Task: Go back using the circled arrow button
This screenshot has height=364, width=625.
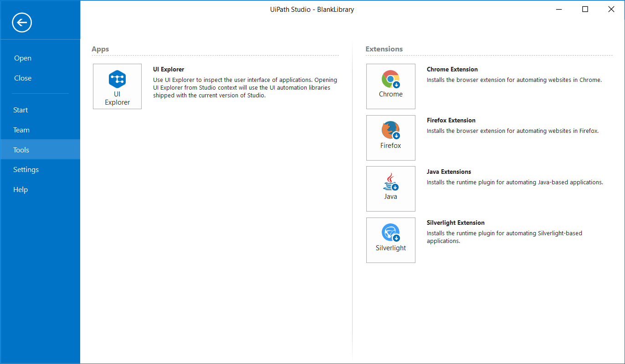Action: click(22, 22)
